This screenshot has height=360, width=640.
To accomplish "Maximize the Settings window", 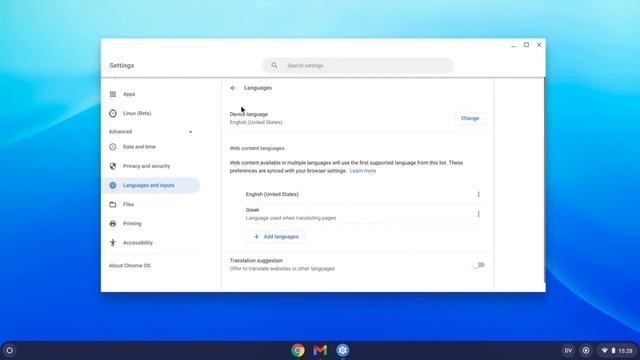I will point(527,45).
